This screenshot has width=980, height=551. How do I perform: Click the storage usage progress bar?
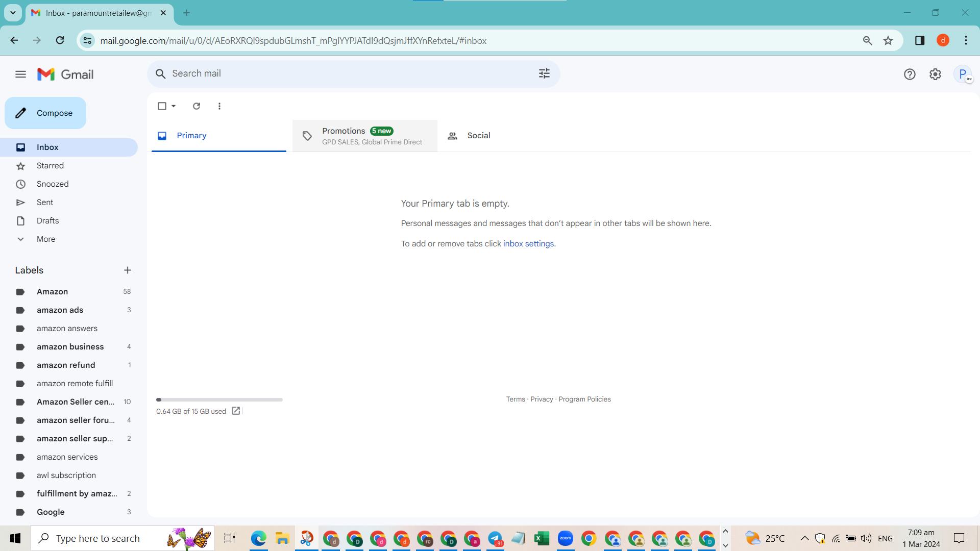pos(219,399)
